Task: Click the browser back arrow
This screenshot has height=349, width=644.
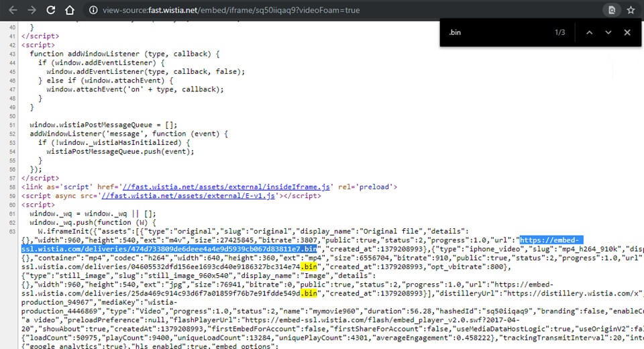Action: 11,10
